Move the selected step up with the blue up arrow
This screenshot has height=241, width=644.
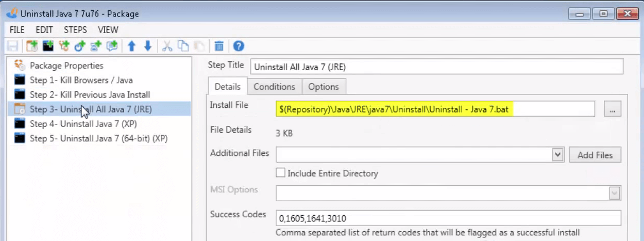[x=131, y=46]
